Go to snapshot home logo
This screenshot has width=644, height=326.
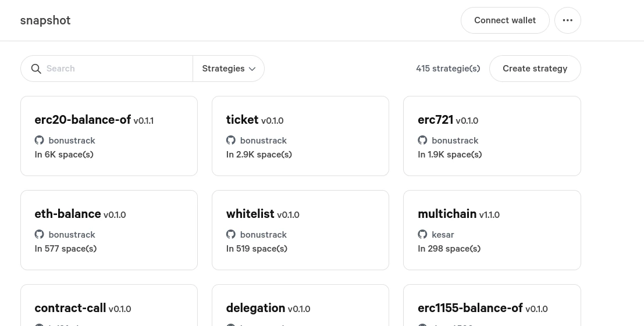[x=45, y=20]
